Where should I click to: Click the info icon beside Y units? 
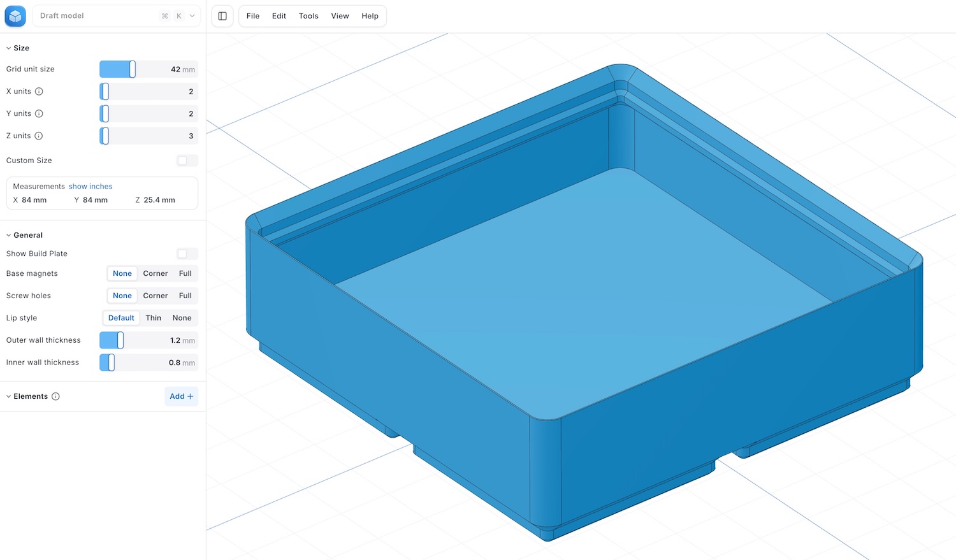click(x=39, y=113)
